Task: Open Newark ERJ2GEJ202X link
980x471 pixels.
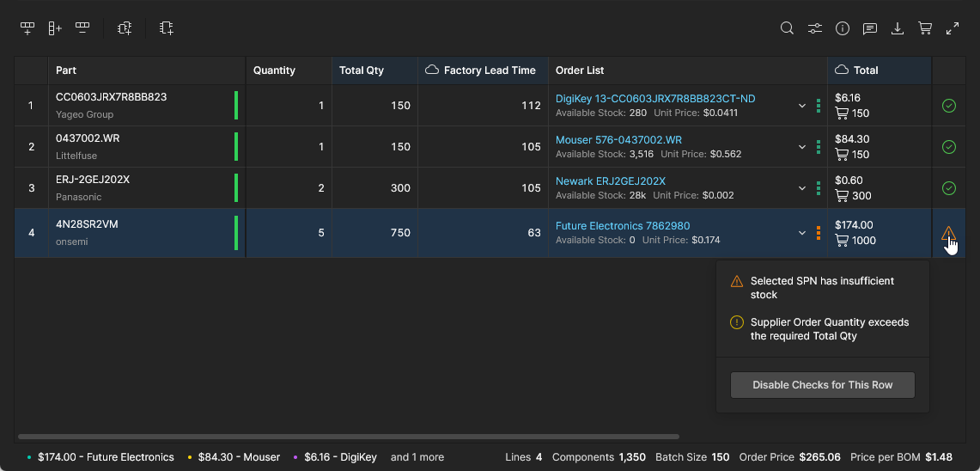Action: 611,180
